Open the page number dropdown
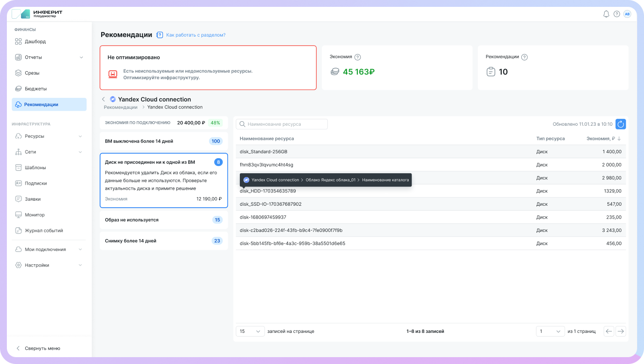 550,332
